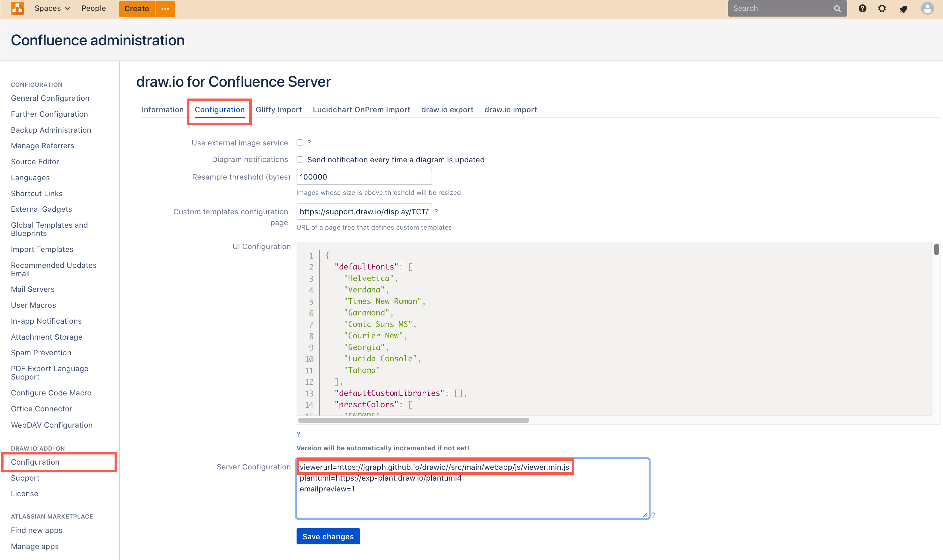943x560 pixels.
Task: Enable Use external image service
Action: point(300,143)
